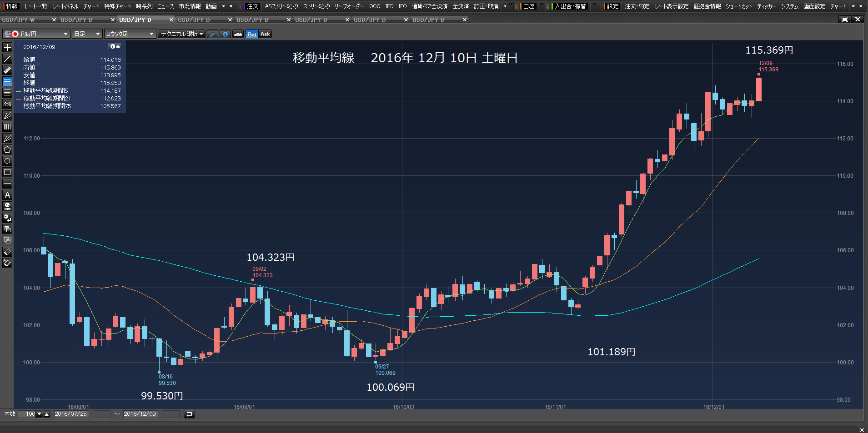Viewport: 868px width, 433px height.
Task: Click the bar count increment arrow
Action: [x=46, y=414]
